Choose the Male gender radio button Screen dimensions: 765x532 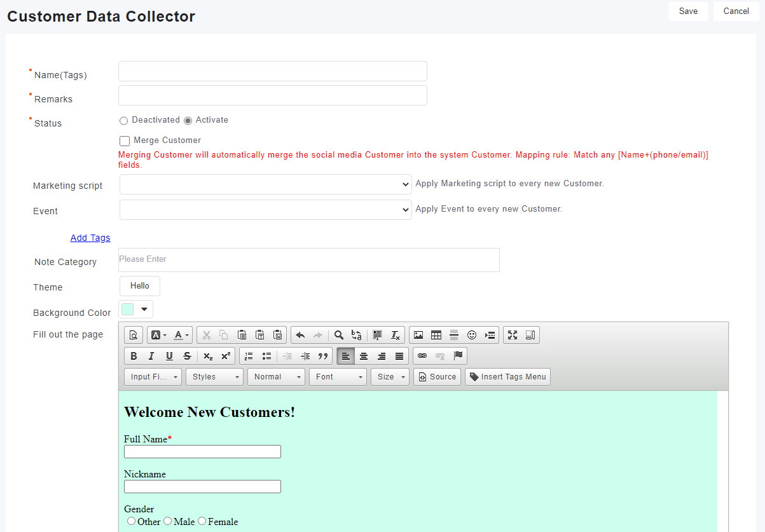pos(168,521)
